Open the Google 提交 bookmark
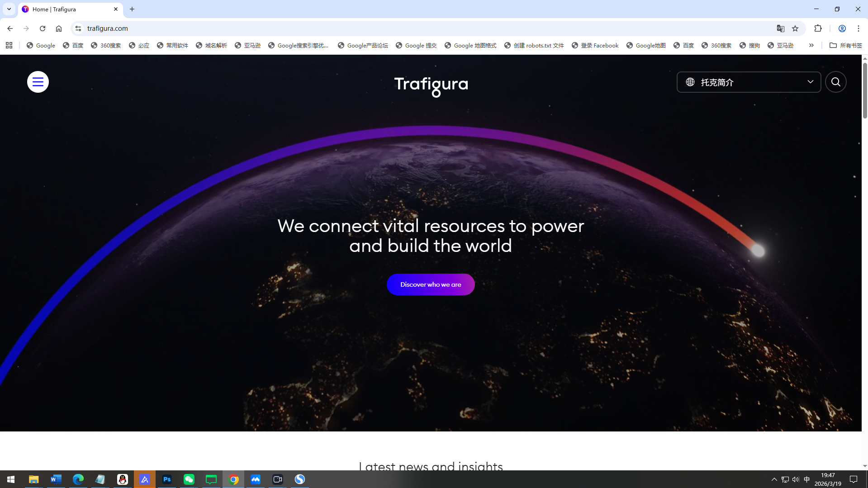This screenshot has height=488, width=868. (x=416, y=45)
